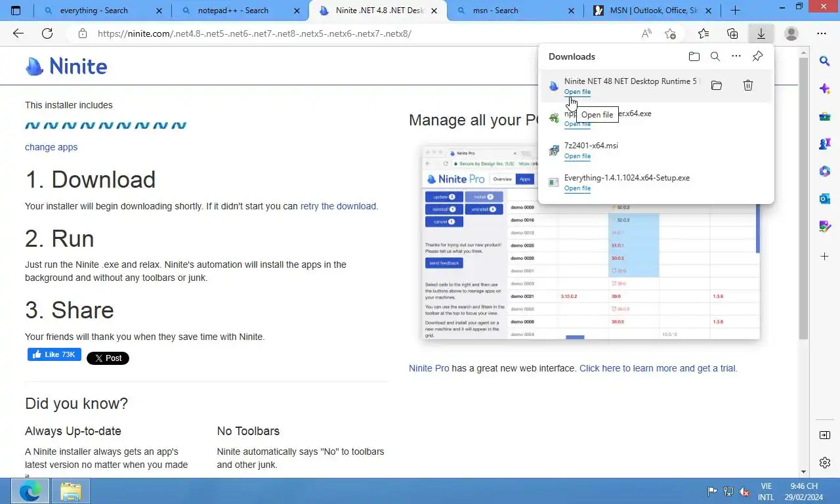Reload the Ninite page
The height and width of the screenshot is (504, 840).
pos(47,33)
